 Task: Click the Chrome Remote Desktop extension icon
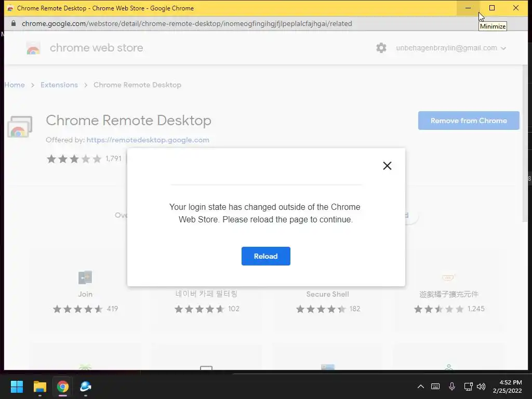click(20, 127)
